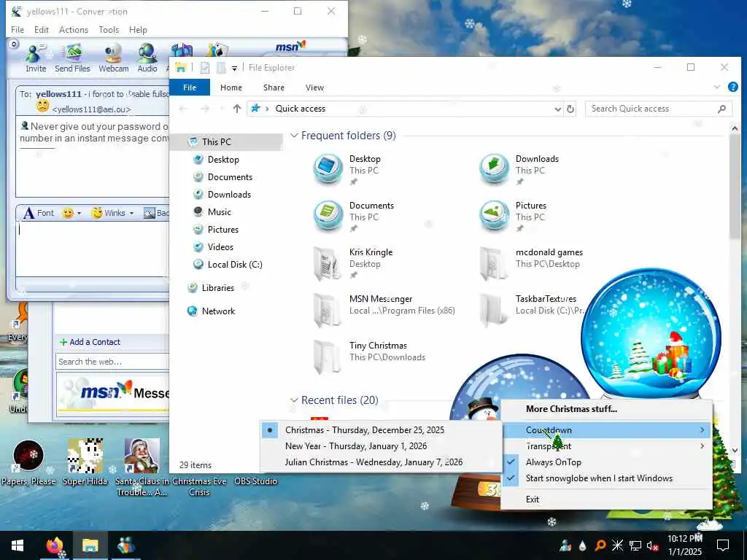747x560 pixels.
Task: Switch to Share ribbon tab
Action: click(274, 87)
